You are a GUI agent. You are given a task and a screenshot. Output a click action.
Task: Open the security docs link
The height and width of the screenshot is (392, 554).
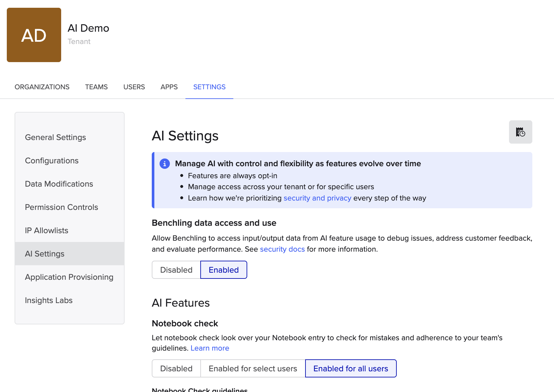pos(282,249)
